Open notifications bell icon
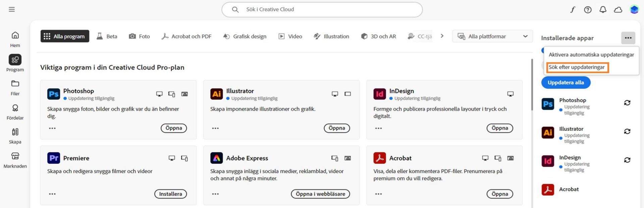Image resolution: width=644 pixels, height=208 pixels. coord(603,10)
